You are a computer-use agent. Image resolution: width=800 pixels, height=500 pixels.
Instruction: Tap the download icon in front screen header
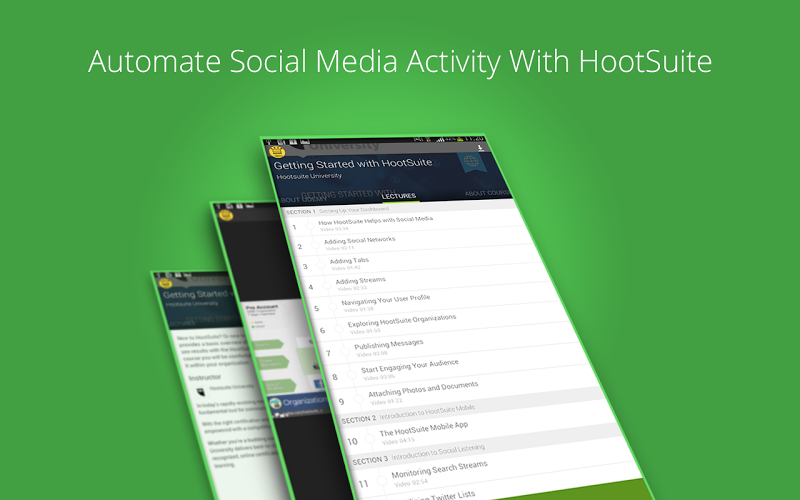(480, 147)
